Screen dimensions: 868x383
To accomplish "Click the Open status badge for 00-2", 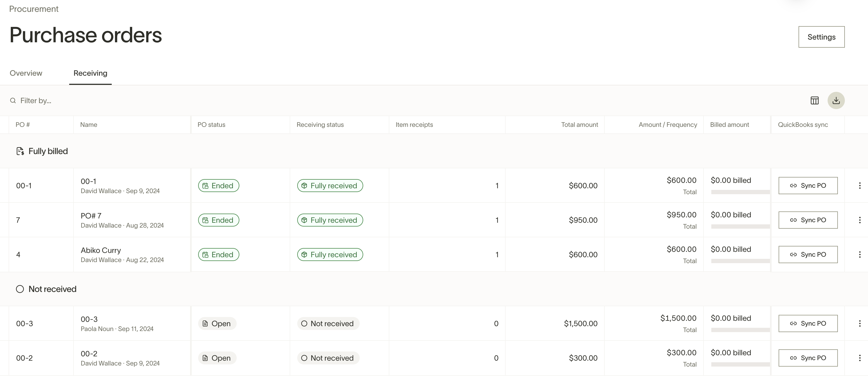I will (217, 358).
